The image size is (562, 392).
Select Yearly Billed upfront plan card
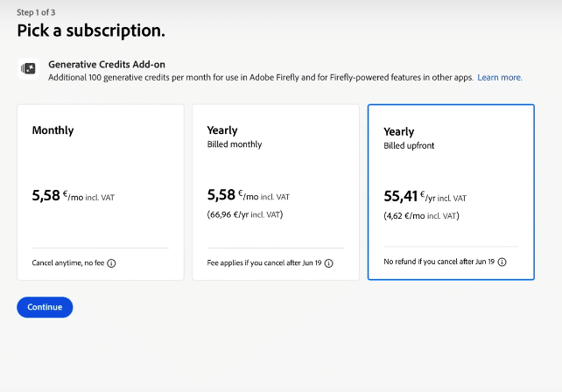pyautogui.click(x=451, y=192)
